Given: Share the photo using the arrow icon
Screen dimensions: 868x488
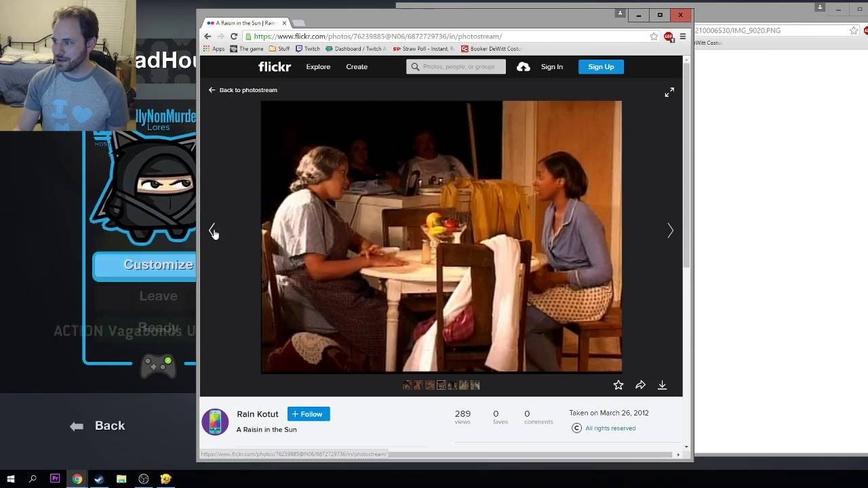Looking at the screenshot, I should click(640, 385).
